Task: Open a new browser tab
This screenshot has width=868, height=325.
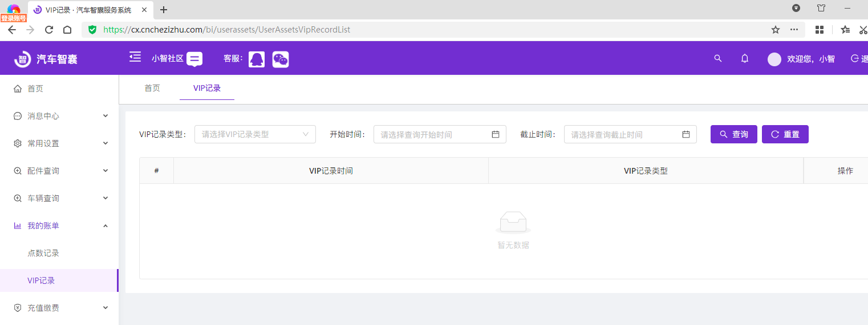Action: coord(164,10)
